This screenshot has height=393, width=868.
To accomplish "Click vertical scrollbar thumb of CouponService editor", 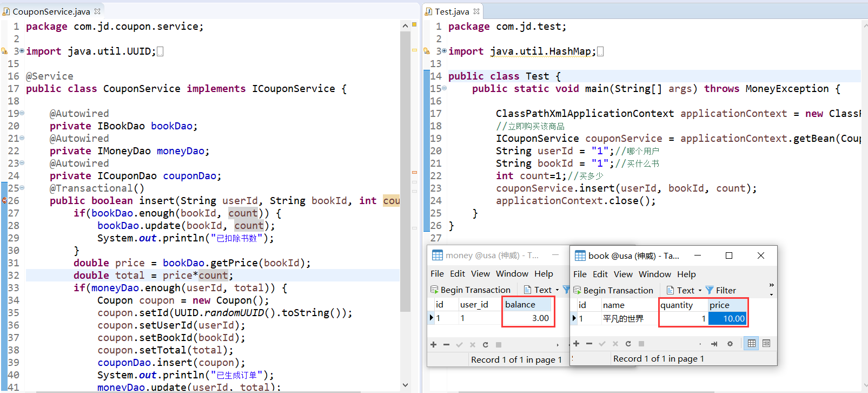I will [x=405, y=171].
